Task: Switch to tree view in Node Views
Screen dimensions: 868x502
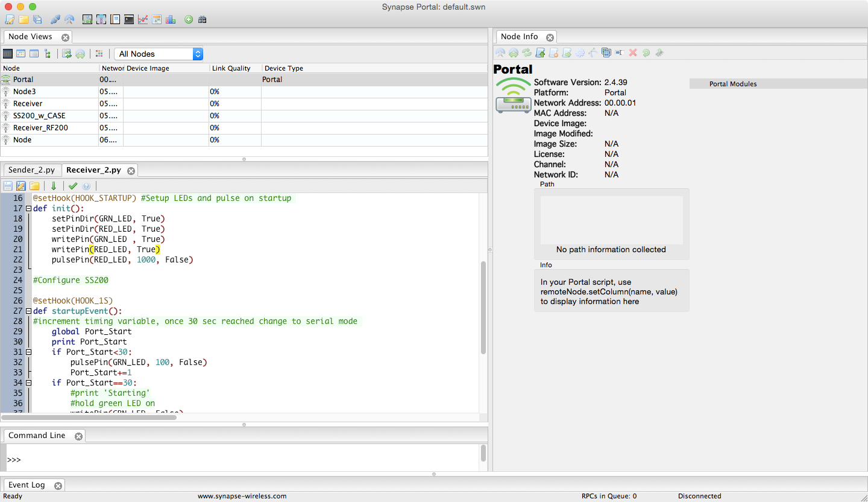Action: click(48, 54)
